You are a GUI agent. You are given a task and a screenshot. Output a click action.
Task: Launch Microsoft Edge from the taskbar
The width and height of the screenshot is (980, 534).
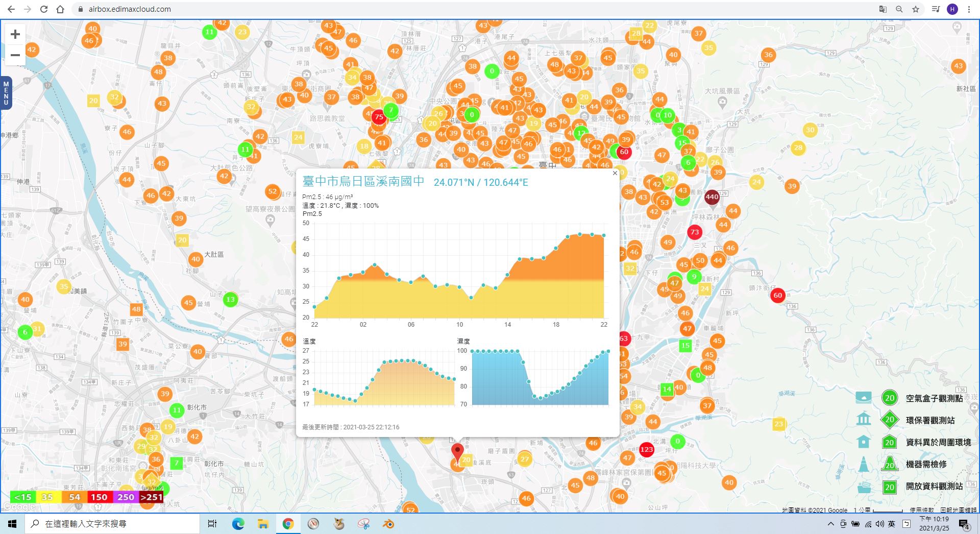[238, 524]
